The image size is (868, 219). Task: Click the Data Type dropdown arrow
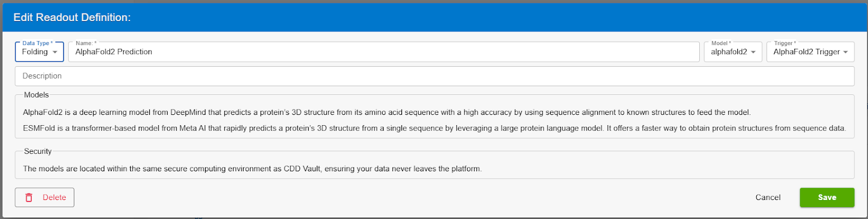pyautogui.click(x=55, y=52)
